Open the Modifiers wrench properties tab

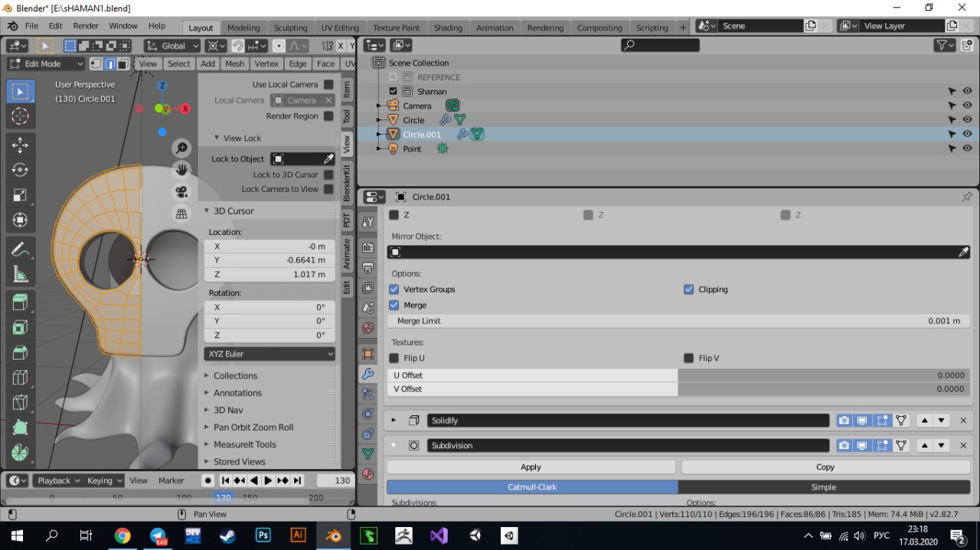(x=368, y=374)
